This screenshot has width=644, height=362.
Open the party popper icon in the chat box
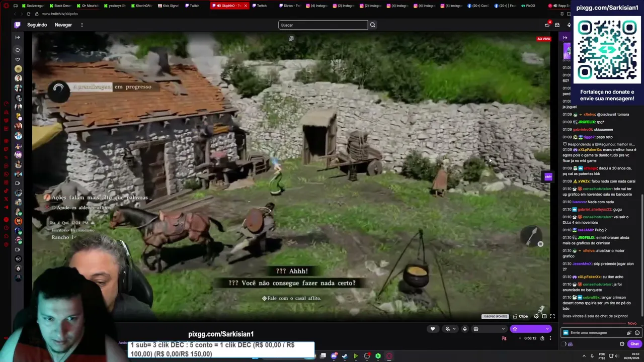629,333
